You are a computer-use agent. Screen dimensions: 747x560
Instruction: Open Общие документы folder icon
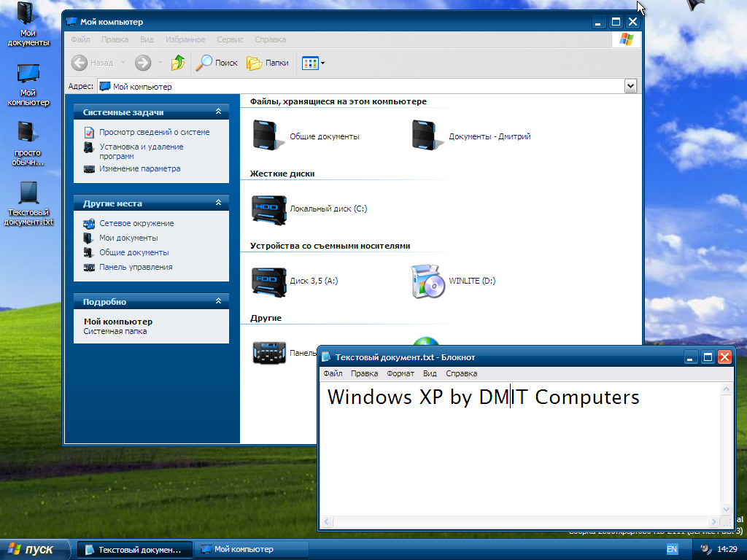267,136
